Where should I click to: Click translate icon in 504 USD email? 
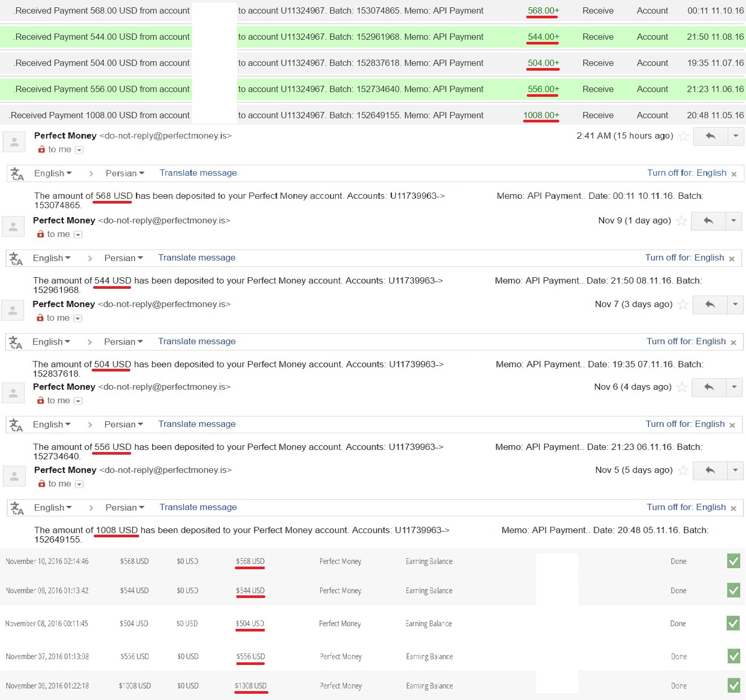pos(16,342)
